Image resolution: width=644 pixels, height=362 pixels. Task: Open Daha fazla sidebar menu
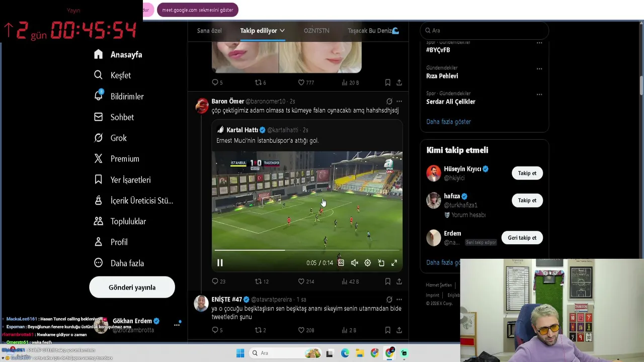(x=119, y=263)
